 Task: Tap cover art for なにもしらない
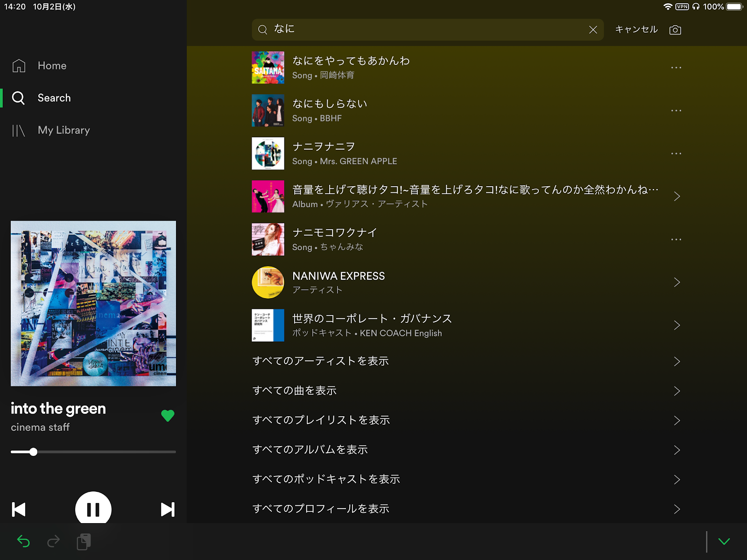tap(268, 111)
